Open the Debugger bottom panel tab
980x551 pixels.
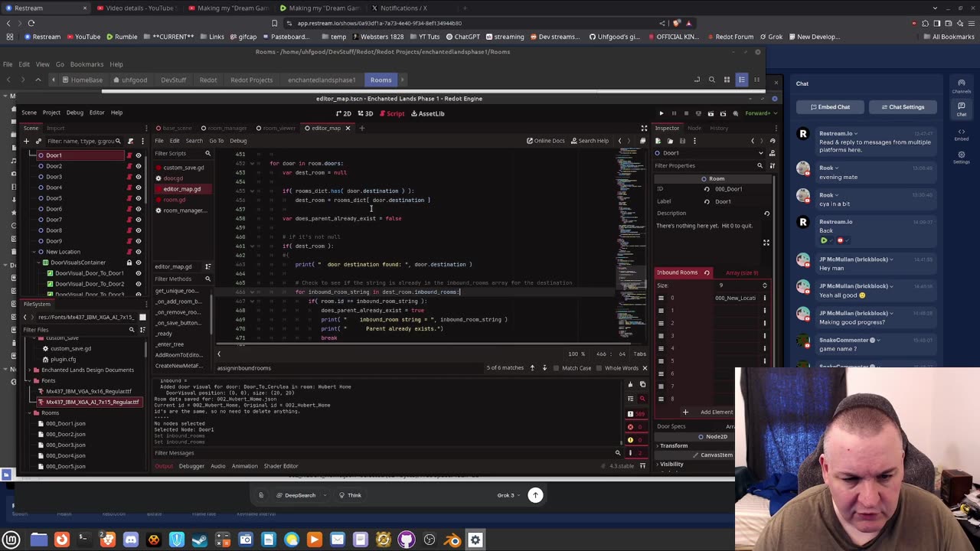pos(191,466)
